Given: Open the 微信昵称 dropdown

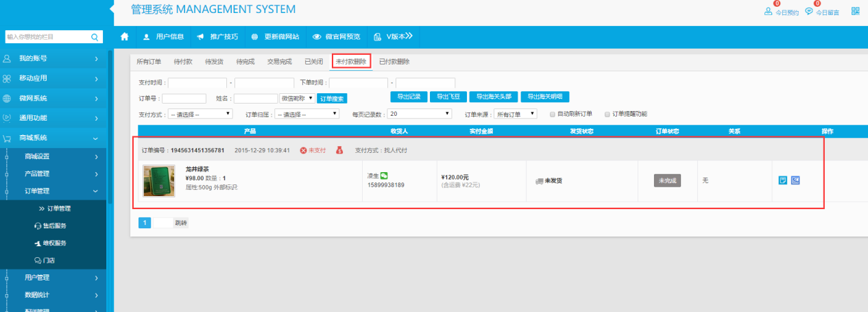Looking at the screenshot, I should (298, 99).
